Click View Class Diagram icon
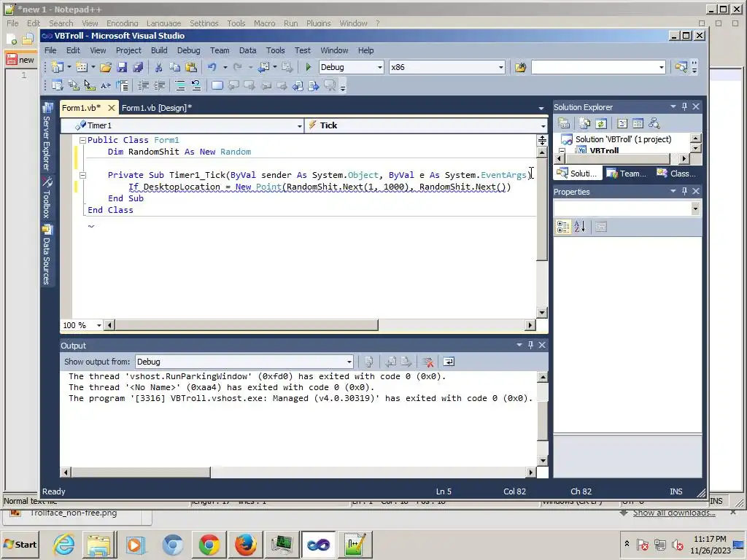 654,123
